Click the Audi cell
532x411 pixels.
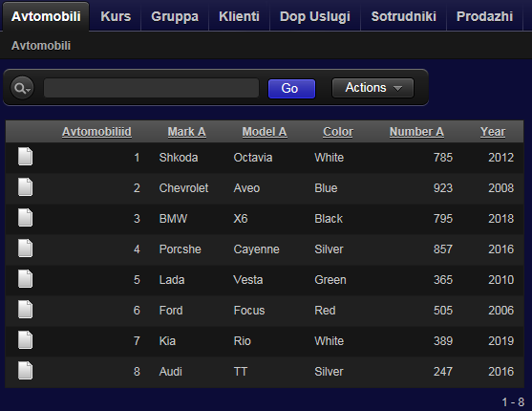(x=171, y=372)
